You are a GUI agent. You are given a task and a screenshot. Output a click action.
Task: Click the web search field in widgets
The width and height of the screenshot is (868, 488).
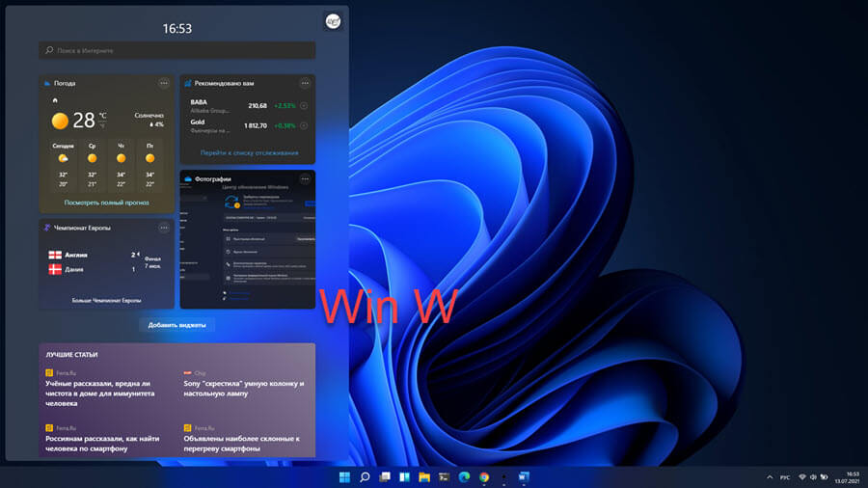coord(177,50)
